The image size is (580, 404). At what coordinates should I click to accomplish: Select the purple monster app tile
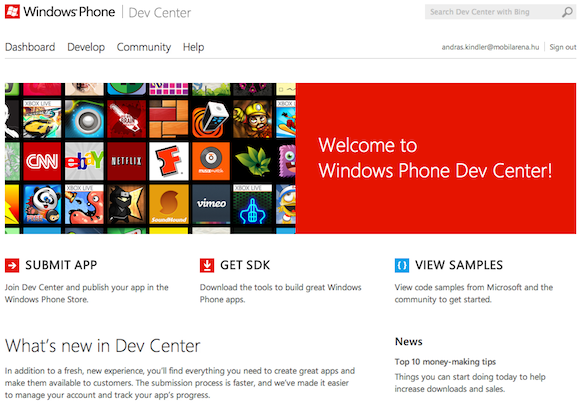click(286, 161)
